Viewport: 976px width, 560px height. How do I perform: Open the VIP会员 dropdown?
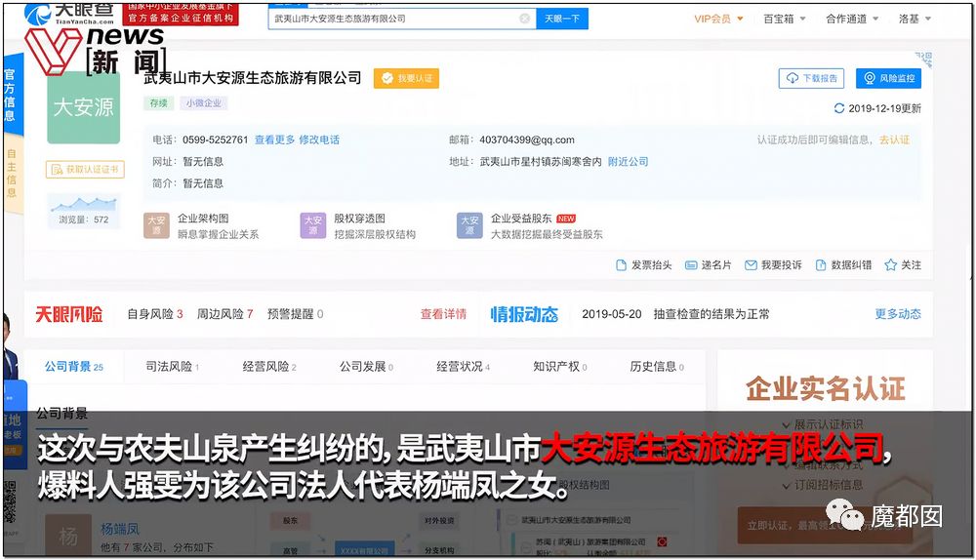click(718, 19)
